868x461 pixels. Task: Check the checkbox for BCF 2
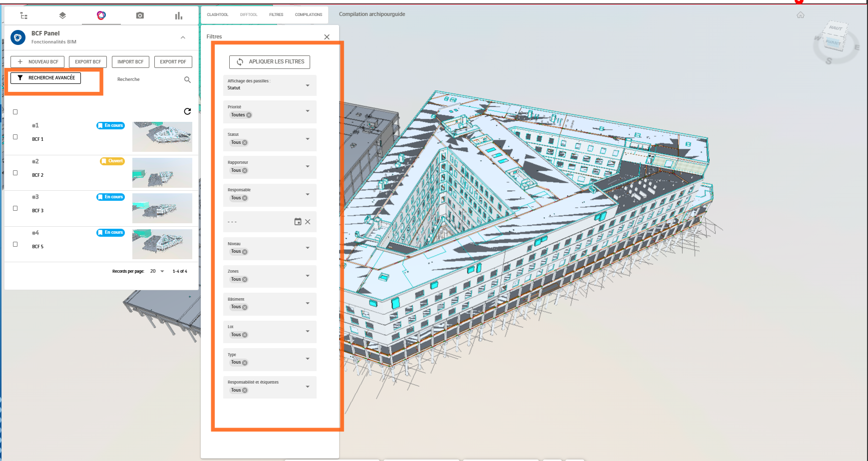click(15, 173)
